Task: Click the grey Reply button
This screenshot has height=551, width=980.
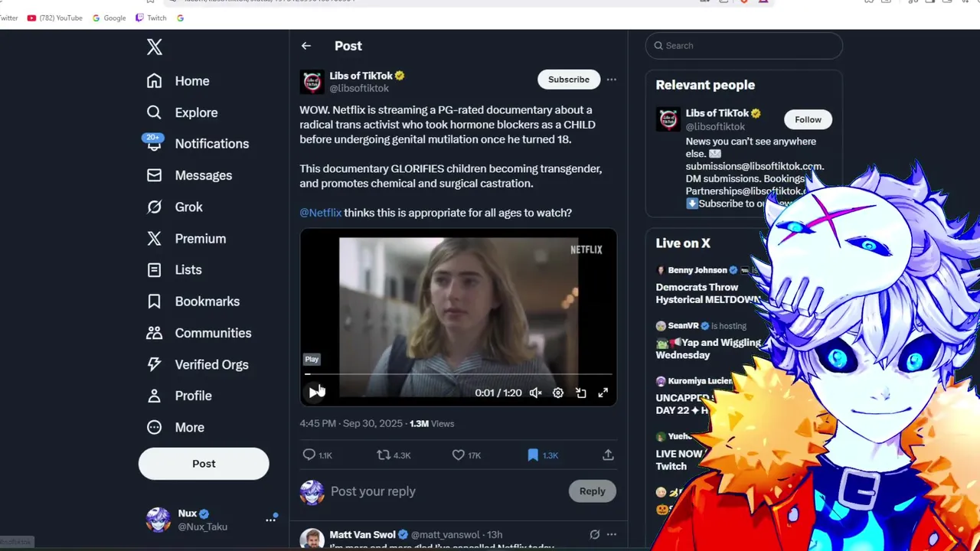Action: (592, 491)
